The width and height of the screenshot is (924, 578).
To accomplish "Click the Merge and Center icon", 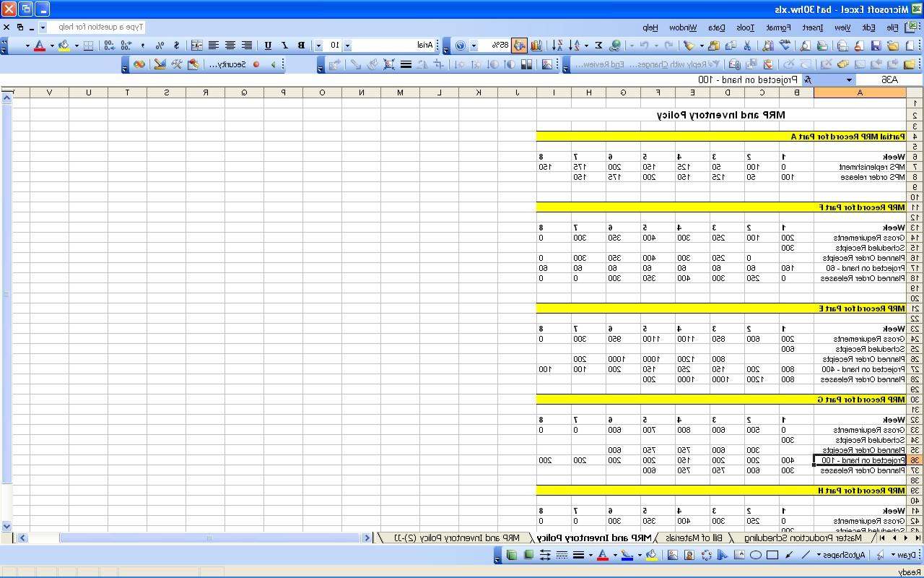I will [196, 45].
